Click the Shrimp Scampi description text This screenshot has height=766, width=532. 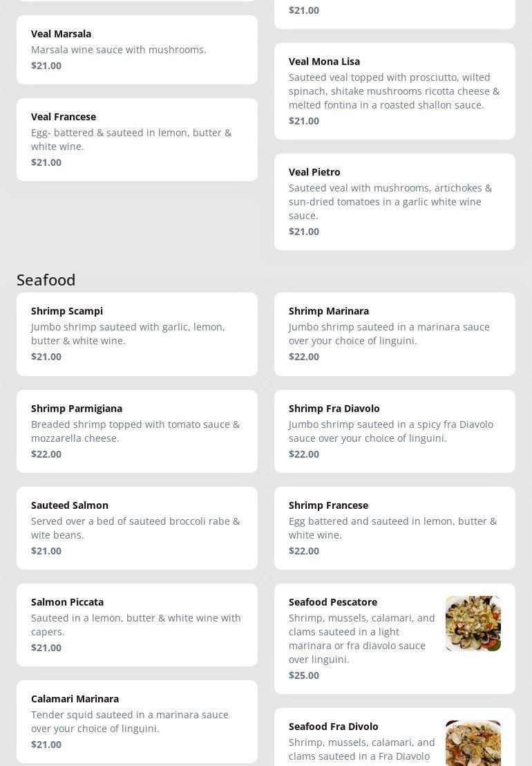coord(128,334)
